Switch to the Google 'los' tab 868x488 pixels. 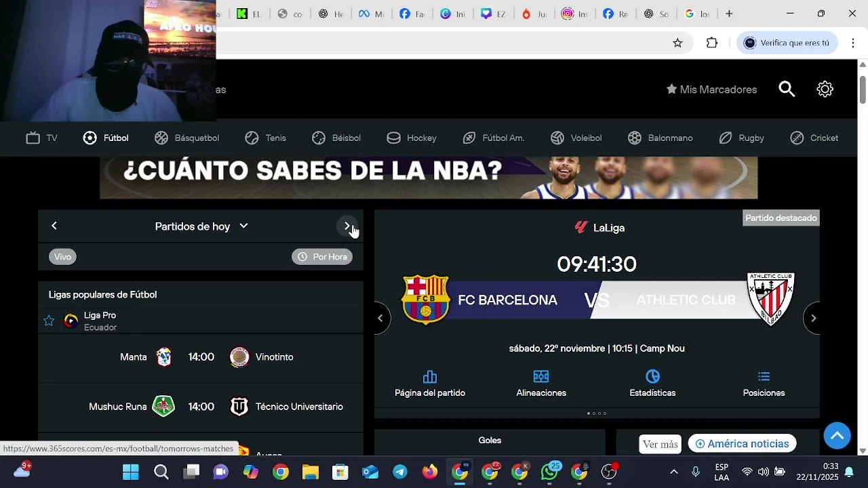click(697, 14)
